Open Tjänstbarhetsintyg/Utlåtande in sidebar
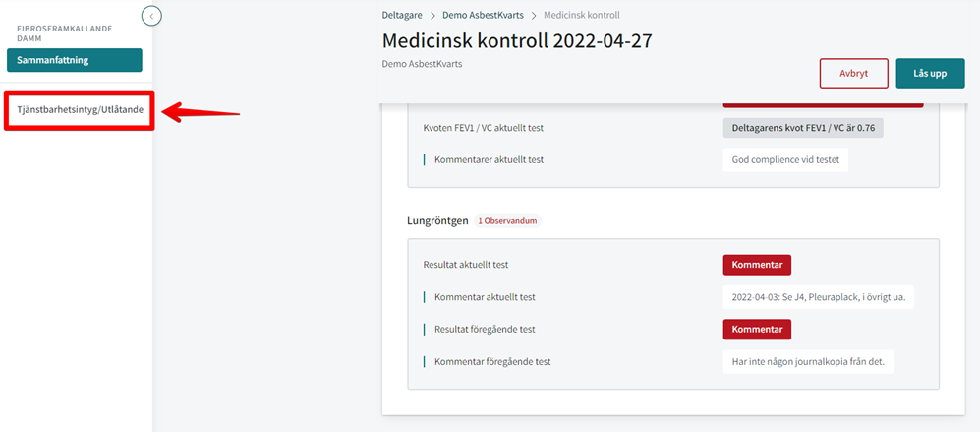The height and width of the screenshot is (432, 980). coord(80,109)
